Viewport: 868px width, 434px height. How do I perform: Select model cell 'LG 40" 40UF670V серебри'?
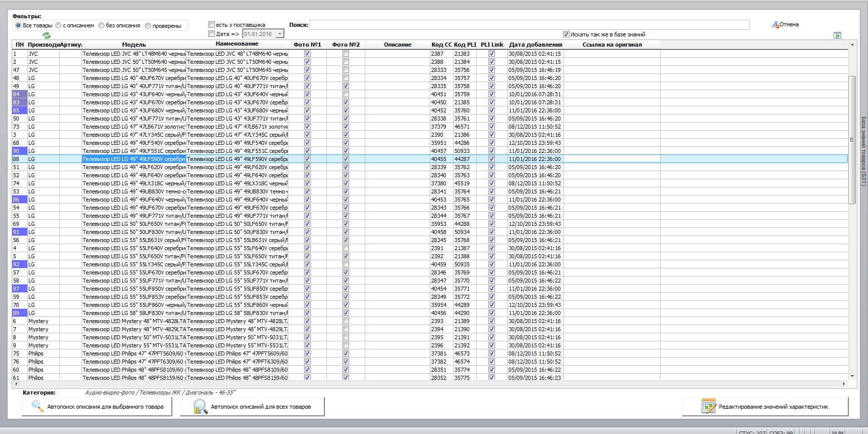click(x=134, y=78)
